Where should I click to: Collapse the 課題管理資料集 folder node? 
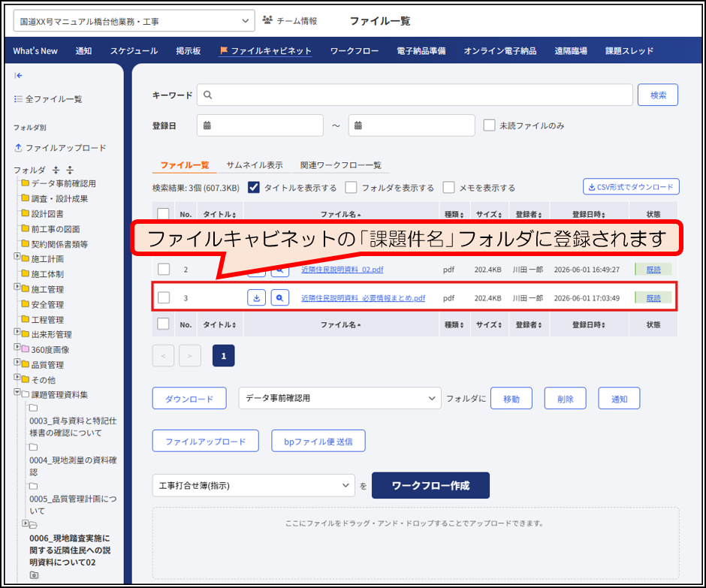click(x=17, y=392)
